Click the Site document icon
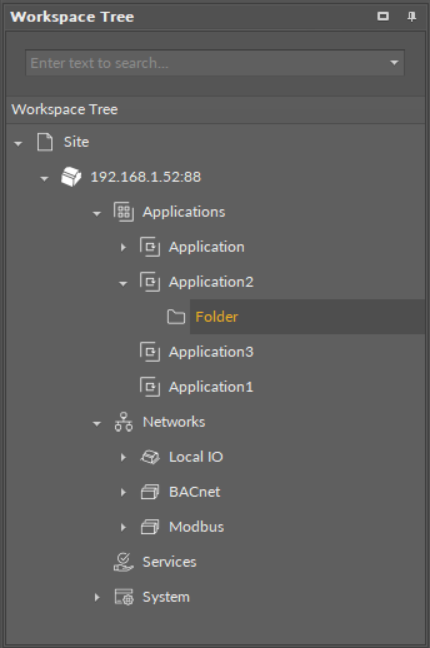The height and width of the screenshot is (648, 430). point(45,142)
